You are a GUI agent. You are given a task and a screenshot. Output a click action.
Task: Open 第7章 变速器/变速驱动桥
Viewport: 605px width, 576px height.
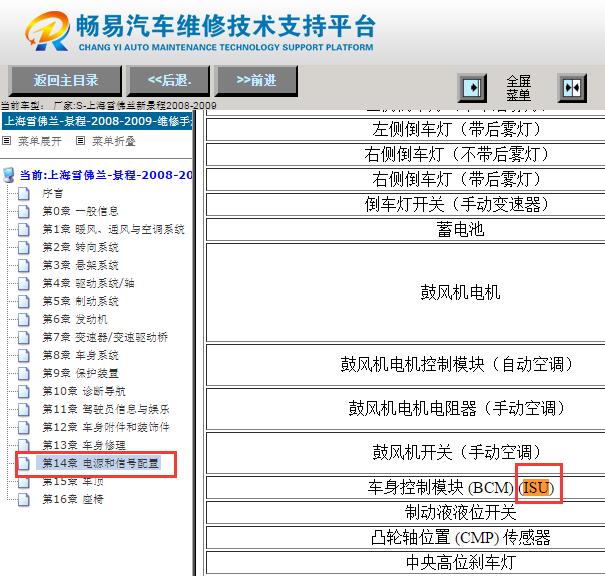point(105,337)
